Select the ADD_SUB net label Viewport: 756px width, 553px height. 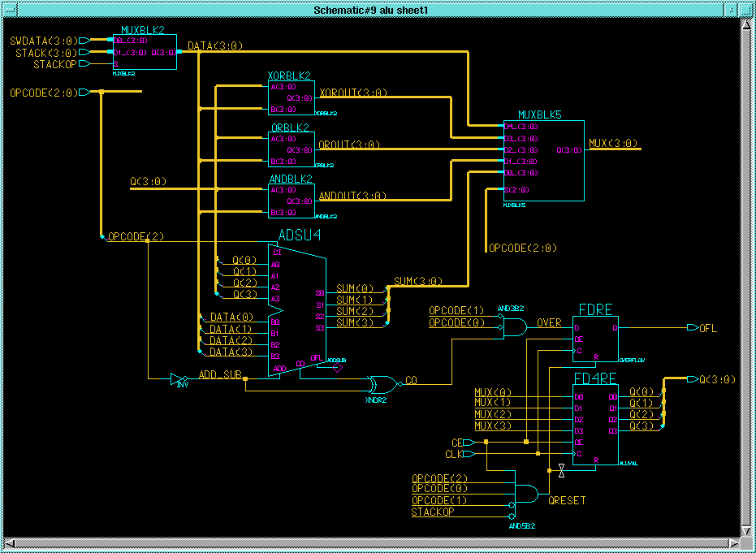[220, 375]
